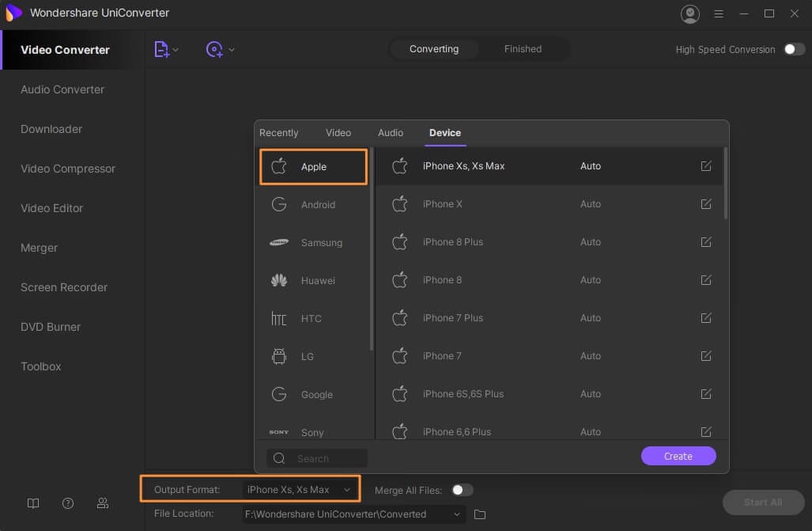Open the Output Format dropdown
The image size is (812, 531).
tap(300, 490)
